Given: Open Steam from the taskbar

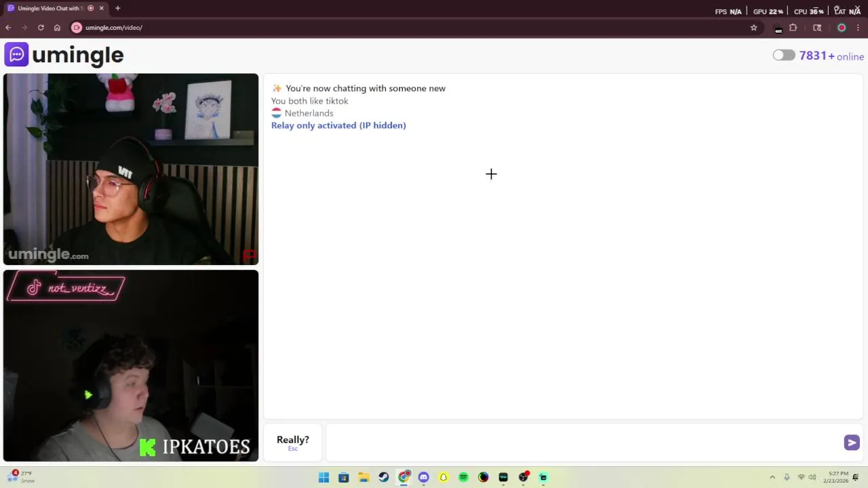Looking at the screenshot, I should (384, 477).
